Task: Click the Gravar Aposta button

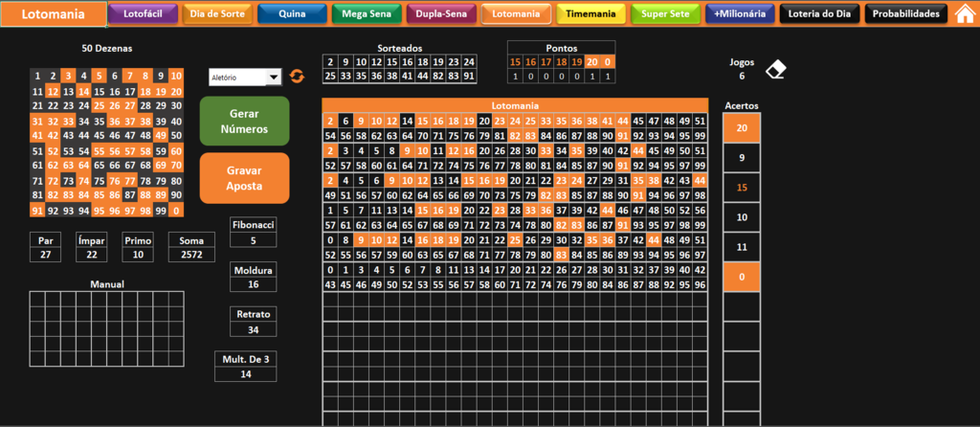Action: (244, 178)
